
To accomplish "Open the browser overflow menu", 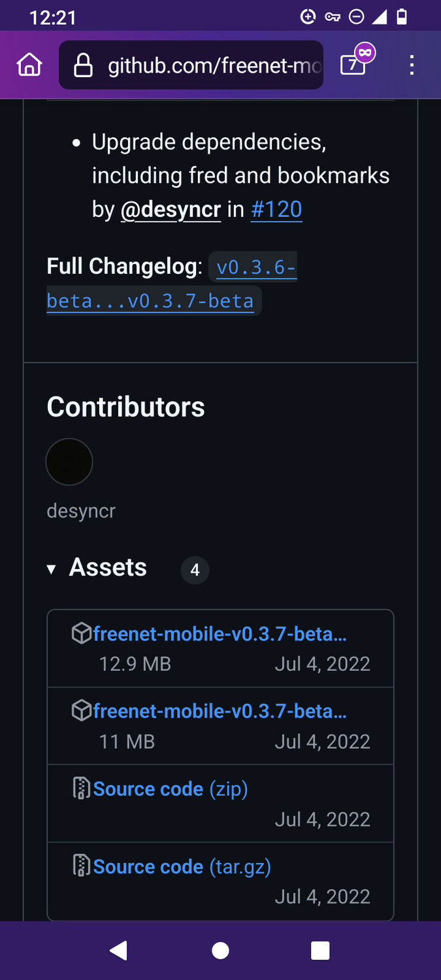I will click(412, 65).
